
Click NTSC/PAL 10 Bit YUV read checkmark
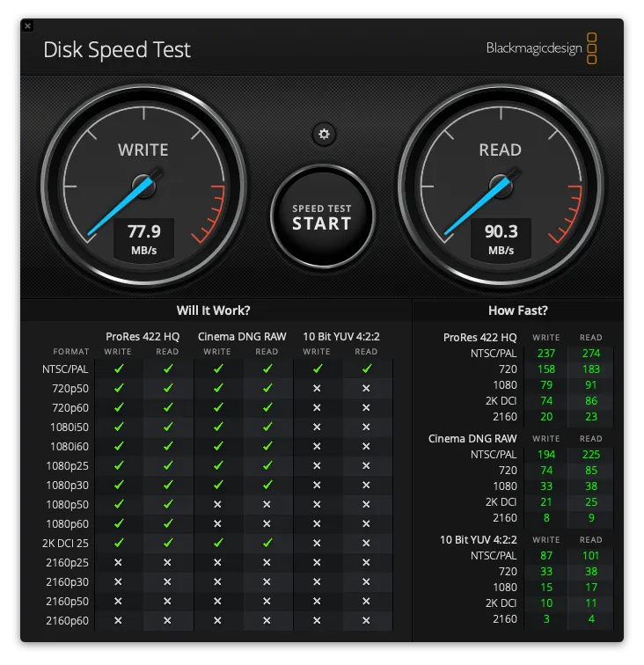pyautogui.click(x=366, y=369)
